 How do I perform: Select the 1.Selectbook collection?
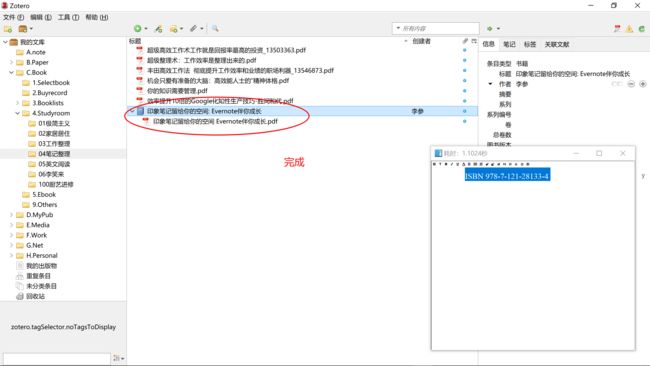point(51,83)
